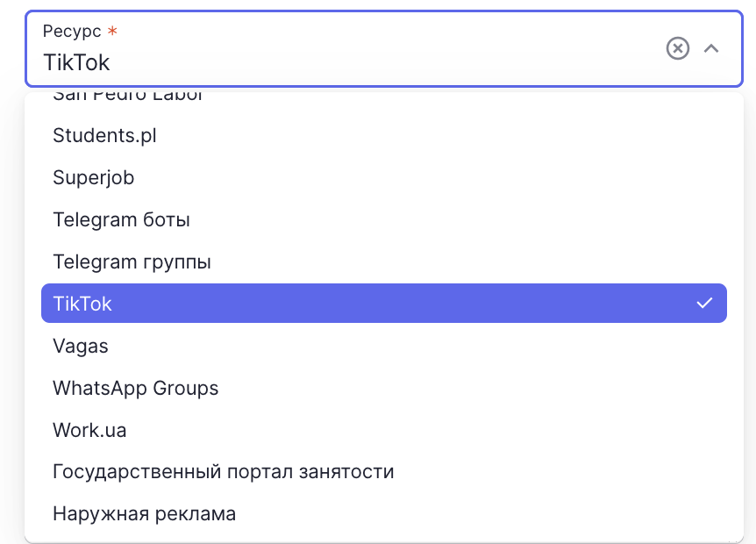Select Telegram группы in the dropdown
The image size is (756, 544).
(x=384, y=261)
